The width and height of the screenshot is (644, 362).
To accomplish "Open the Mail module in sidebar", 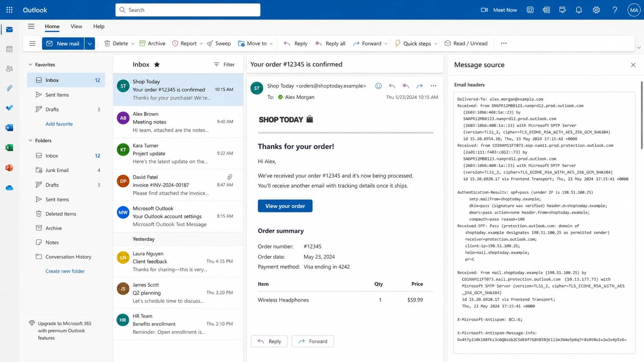I will pos(9,30).
